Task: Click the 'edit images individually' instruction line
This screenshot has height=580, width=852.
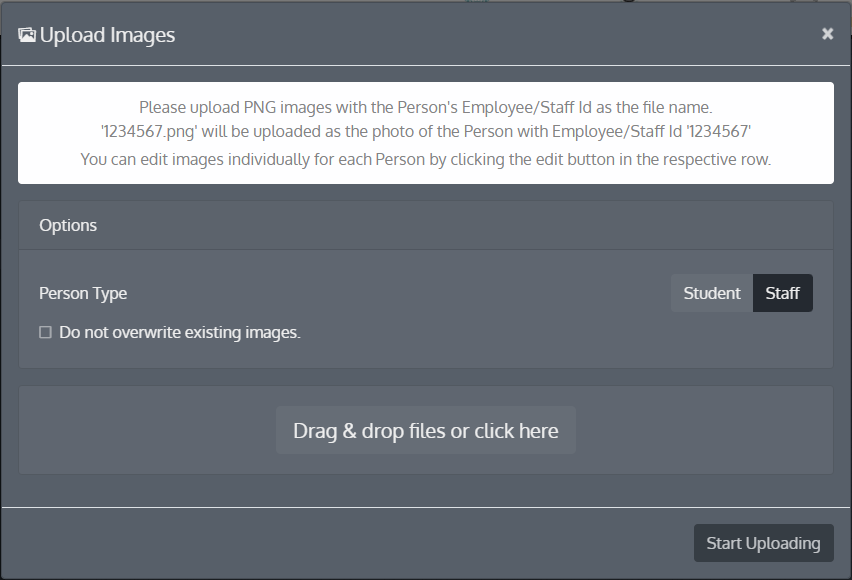Action: tap(425, 159)
